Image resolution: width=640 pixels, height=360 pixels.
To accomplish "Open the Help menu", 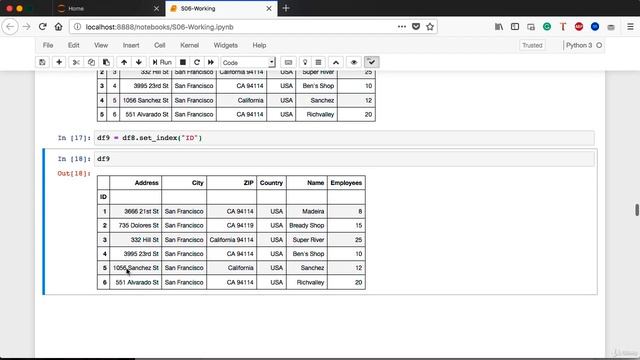I will 259,45.
